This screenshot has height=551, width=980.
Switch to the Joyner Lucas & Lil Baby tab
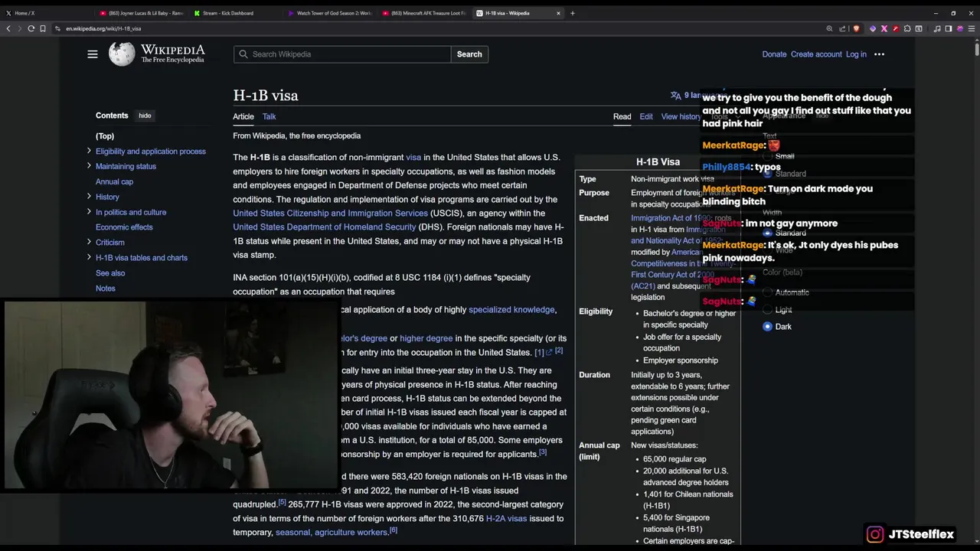[142, 13]
